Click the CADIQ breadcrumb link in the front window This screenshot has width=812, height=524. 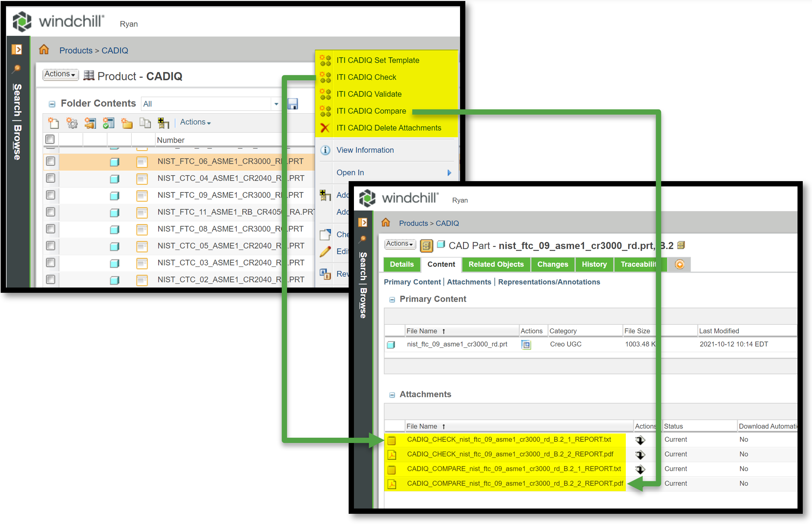tap(447, 223)
